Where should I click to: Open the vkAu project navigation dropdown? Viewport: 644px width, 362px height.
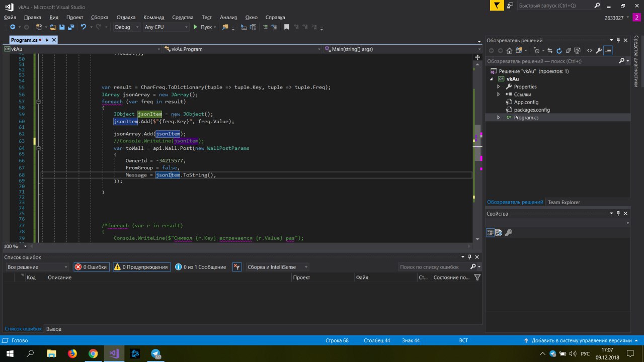(82, 49)
